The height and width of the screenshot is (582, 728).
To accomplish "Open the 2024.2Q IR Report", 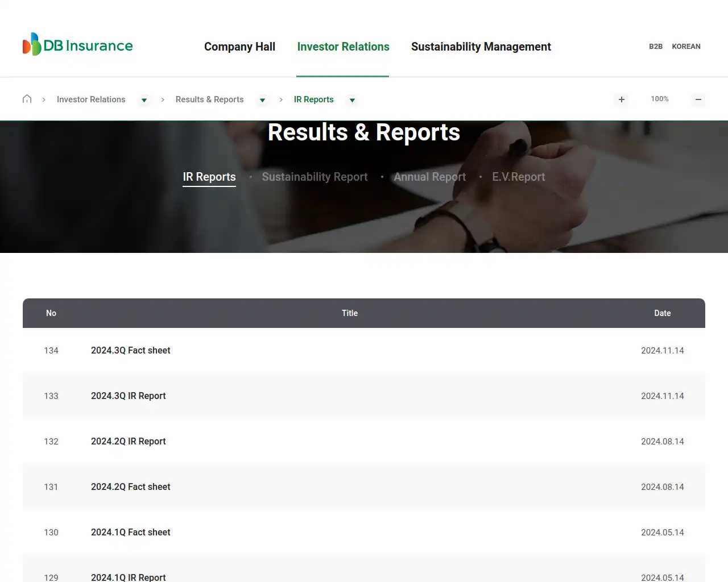I will pyautogui.click(x=128, y=441).
